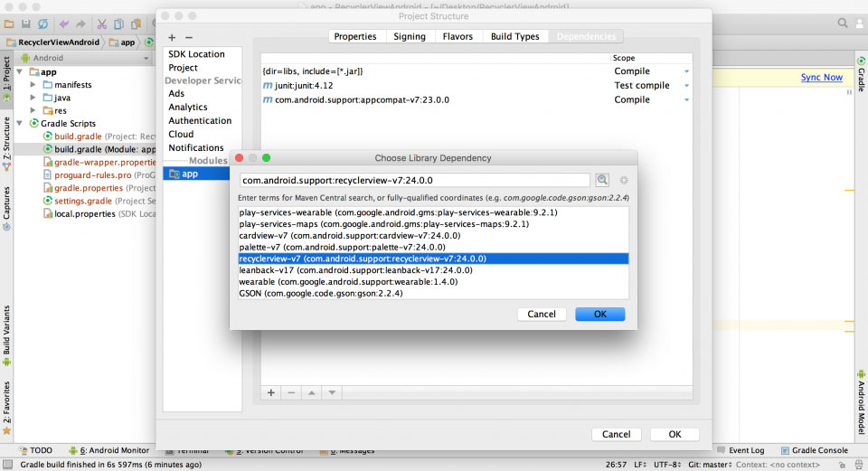Click the Redo arrow icon
This screenshot has height=471, width=868.
80,24
